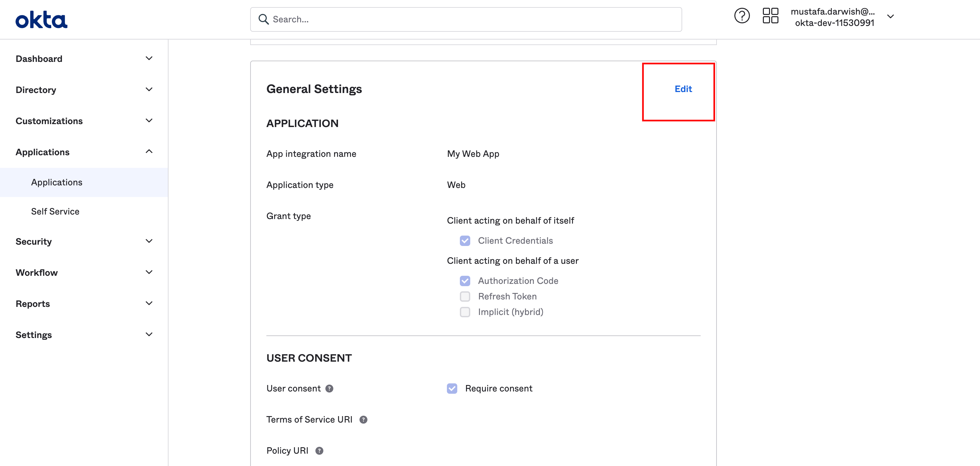The height and width of the screenshot is (466, 980).
Task: Open the Terms of Service URI help tooltip
Action: pos(363,420)
